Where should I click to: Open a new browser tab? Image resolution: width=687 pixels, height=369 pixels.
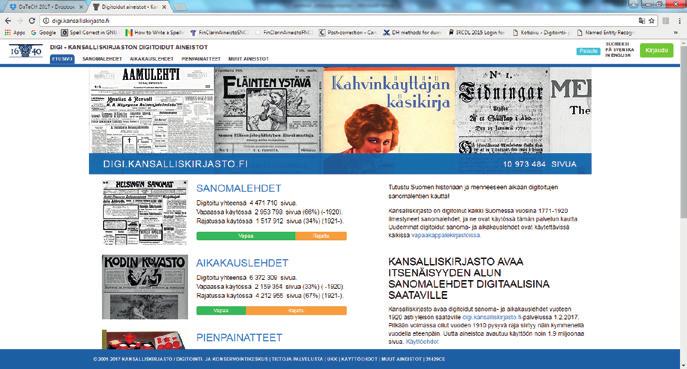pos(181,7)
